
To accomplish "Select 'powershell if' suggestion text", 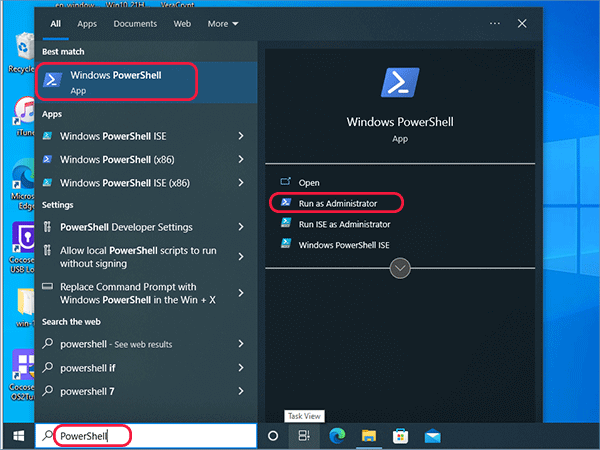I will tap(88, 368).
